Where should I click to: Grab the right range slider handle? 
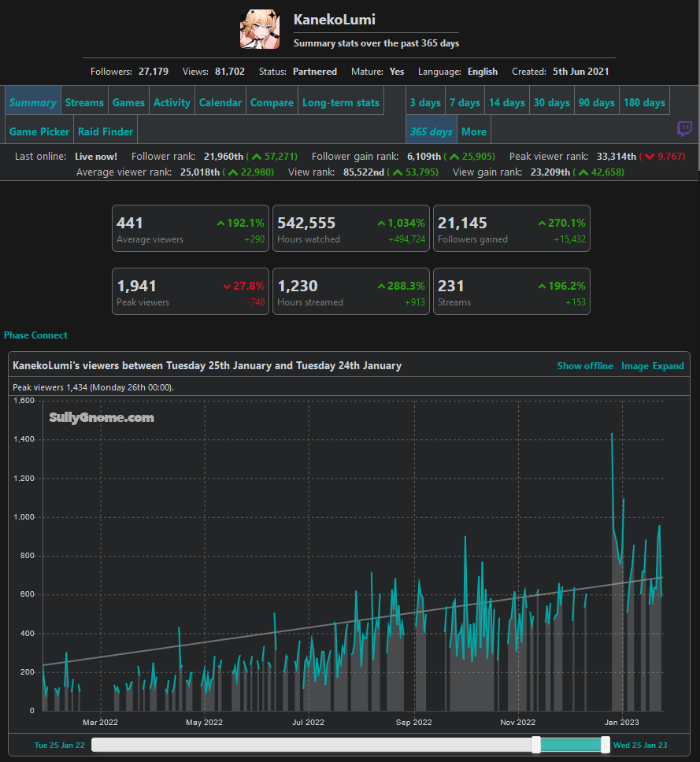tap(606, 745)
